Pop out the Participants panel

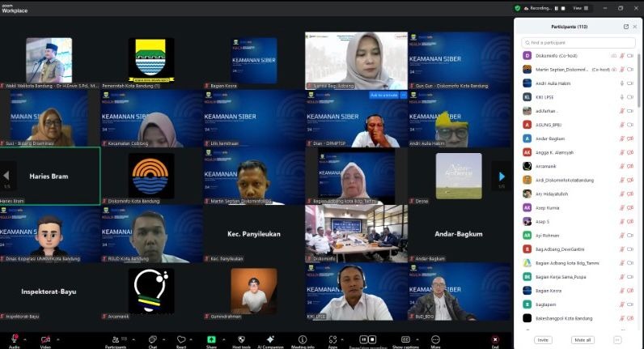point(626,27)
